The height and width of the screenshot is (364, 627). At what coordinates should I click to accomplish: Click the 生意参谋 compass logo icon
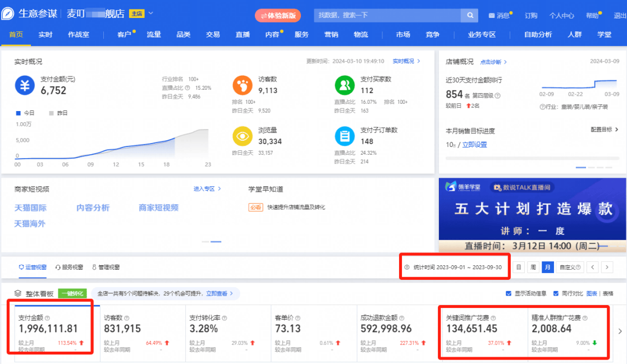pos(8,13)
